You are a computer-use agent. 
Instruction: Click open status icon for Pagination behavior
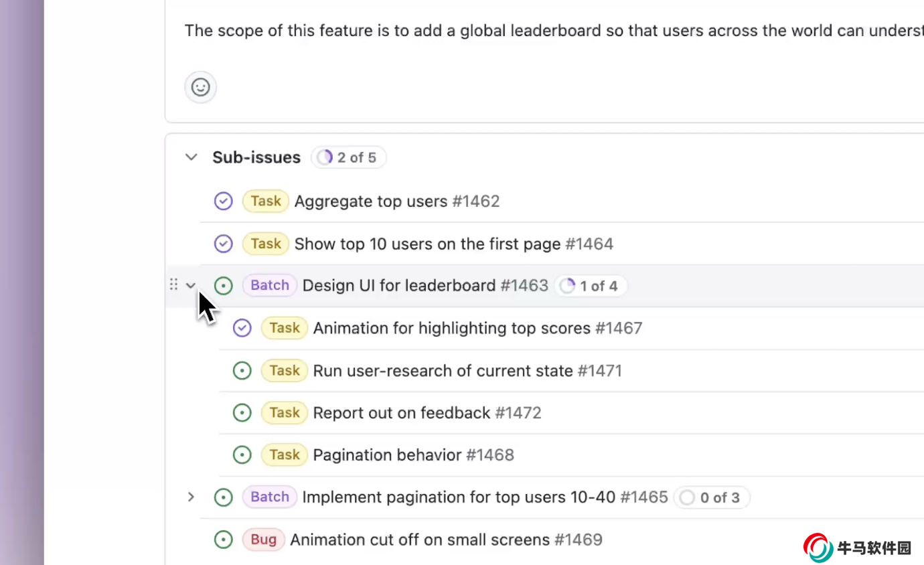(x=242, y=455)
